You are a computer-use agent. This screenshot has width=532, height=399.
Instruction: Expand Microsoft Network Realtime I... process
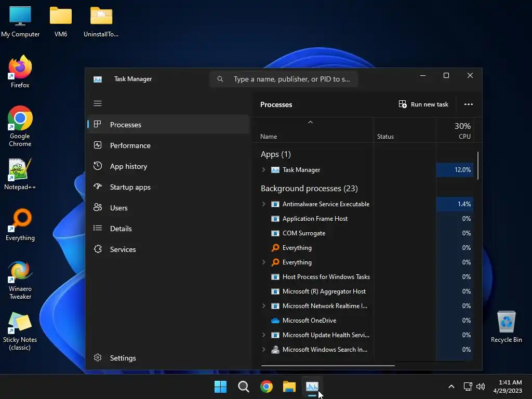pos(263,305)
